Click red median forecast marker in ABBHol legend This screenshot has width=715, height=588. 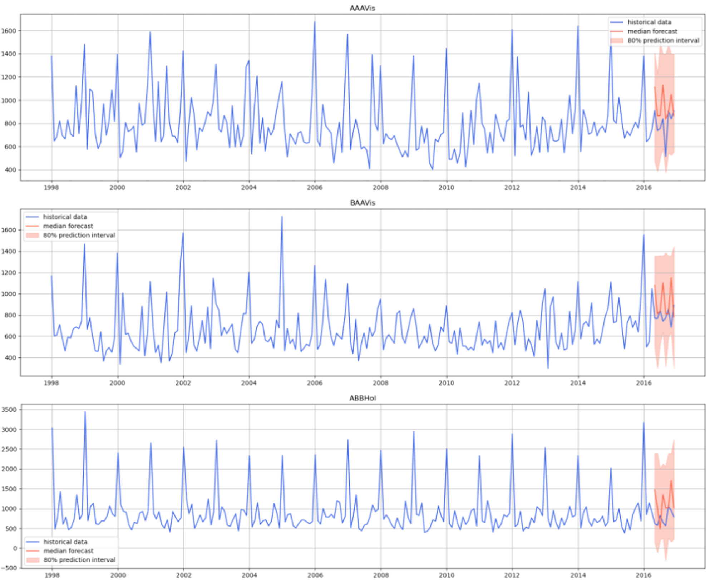click(33, 551)
